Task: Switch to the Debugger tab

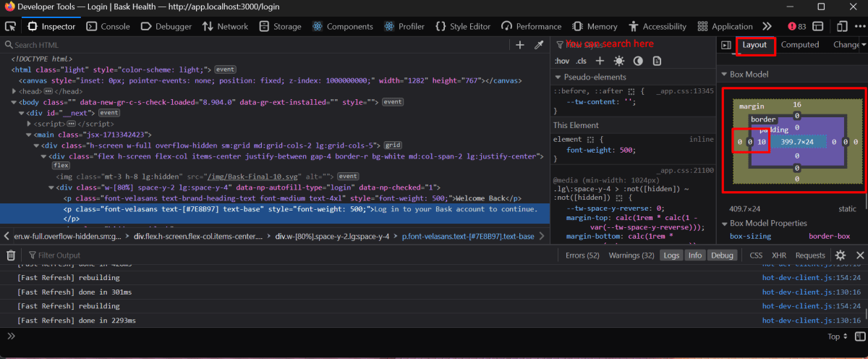Action: pos(166,27)
